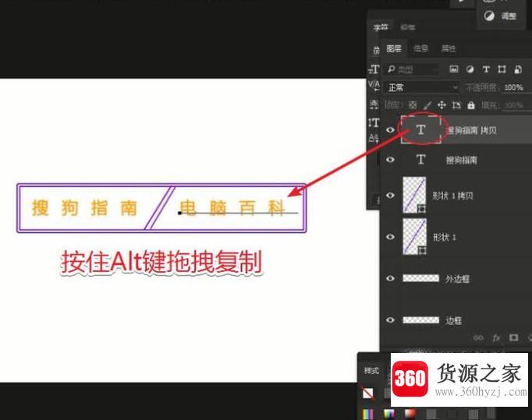Select layer name 搜狗指南
Screen dimensions: 532x420
coord(462,160)
